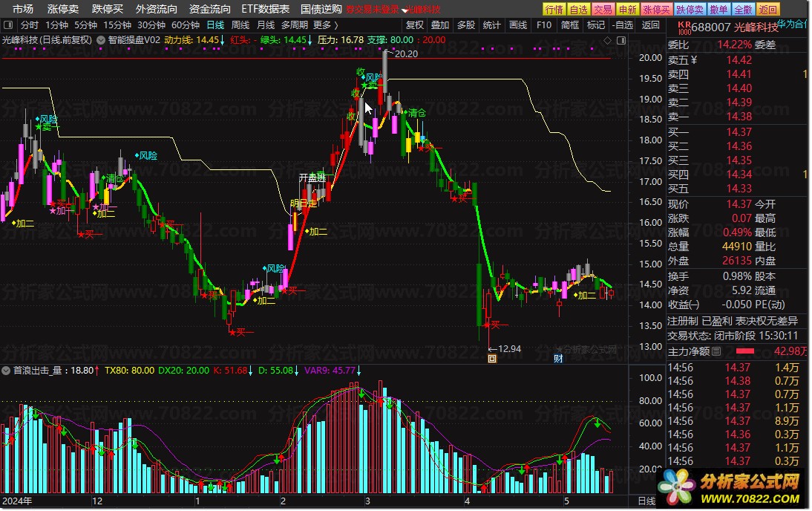Click the 回 marker icon under the chart
812x511 pixels.
coord(492,359)
